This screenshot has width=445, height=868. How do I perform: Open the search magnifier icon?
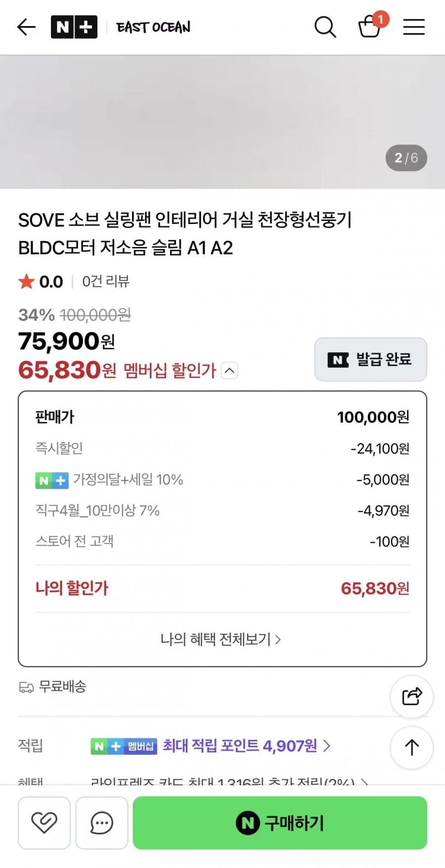pos(325,27)
